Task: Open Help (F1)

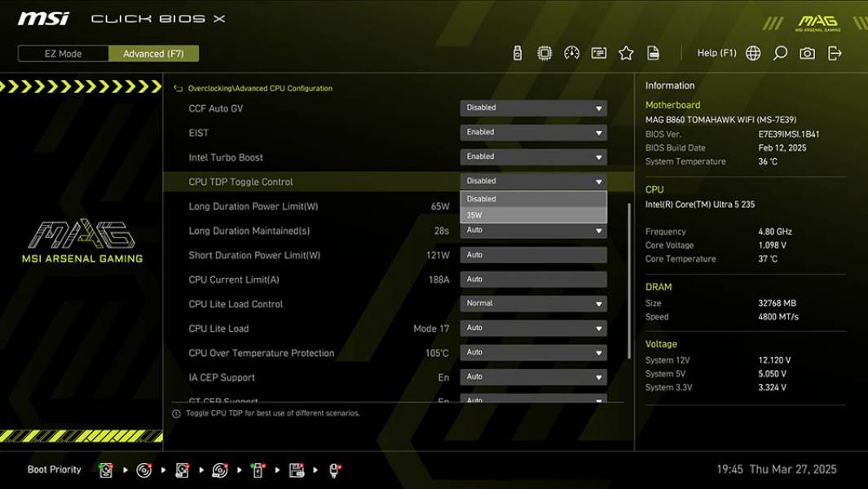Action: pyautogui.click(x=716, y=53)
